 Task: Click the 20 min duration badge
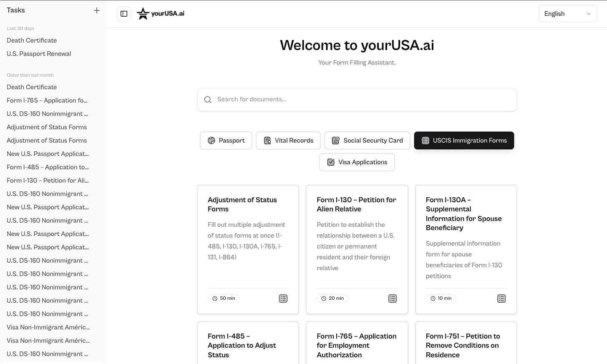[332, 299]
